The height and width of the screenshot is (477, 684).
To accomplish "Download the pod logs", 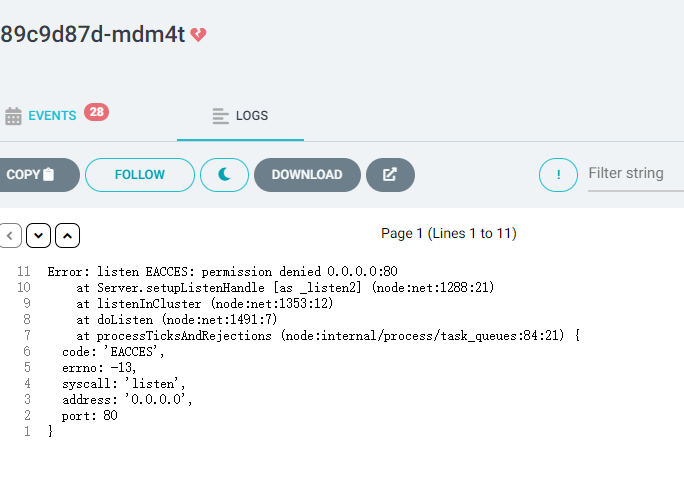I will (307, 175).
